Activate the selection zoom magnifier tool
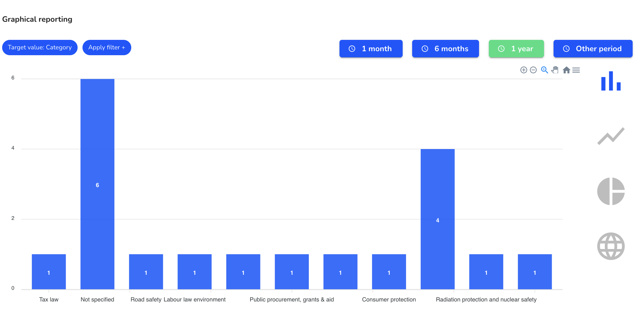 [544, 70]
